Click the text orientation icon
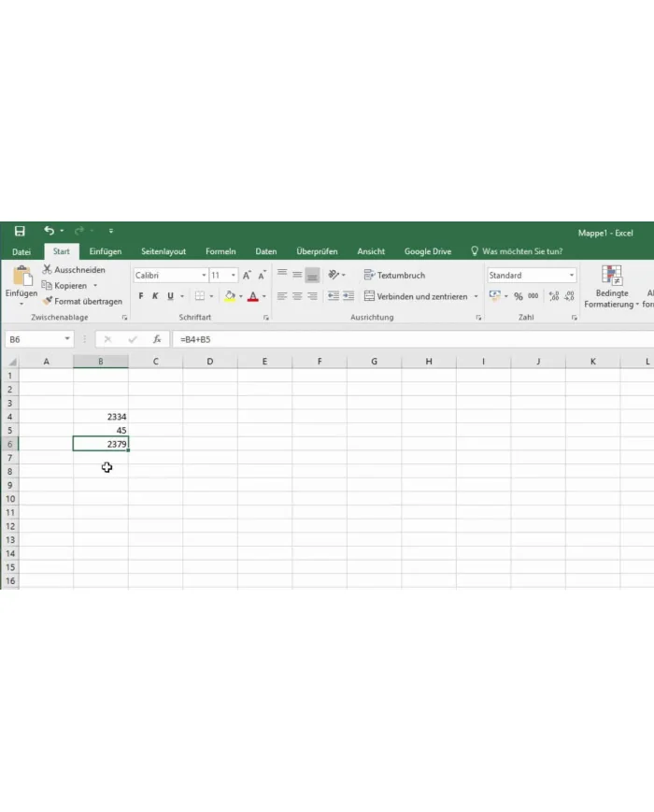 click(x=334, y=275)
